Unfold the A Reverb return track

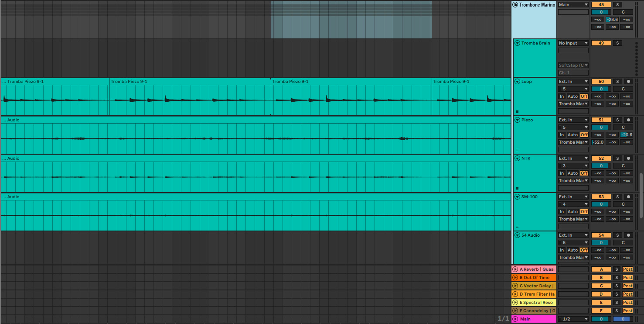515,269
